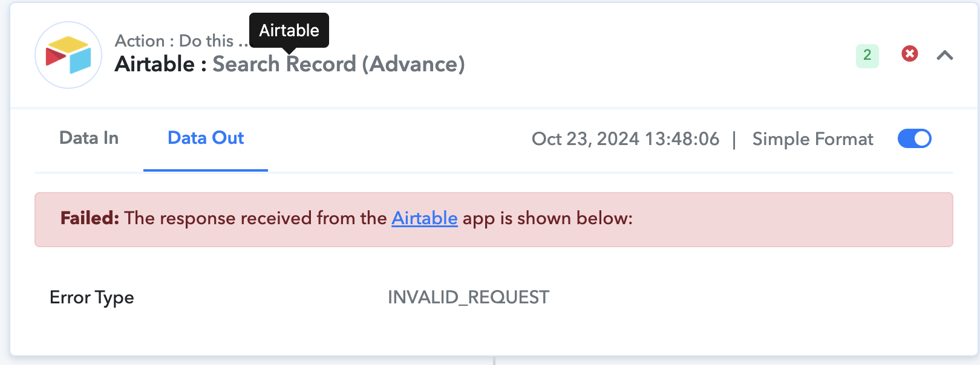
Task: Click the Error Type field label
Action: [92, 297]
